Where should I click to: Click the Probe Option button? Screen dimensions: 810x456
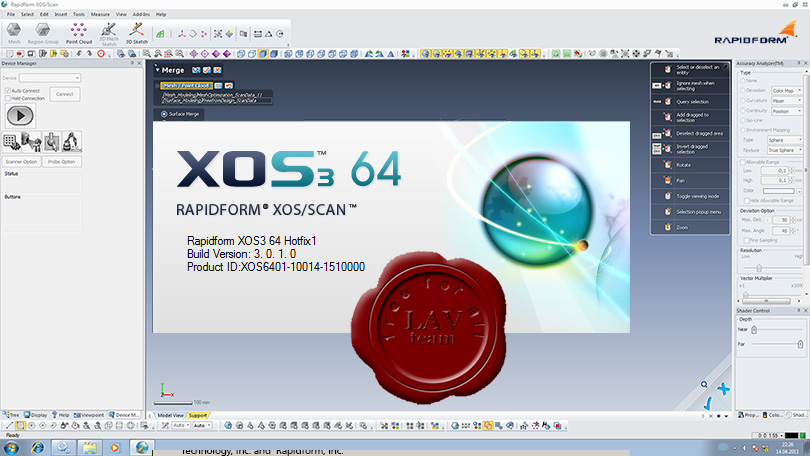click(x=61, y=162)
